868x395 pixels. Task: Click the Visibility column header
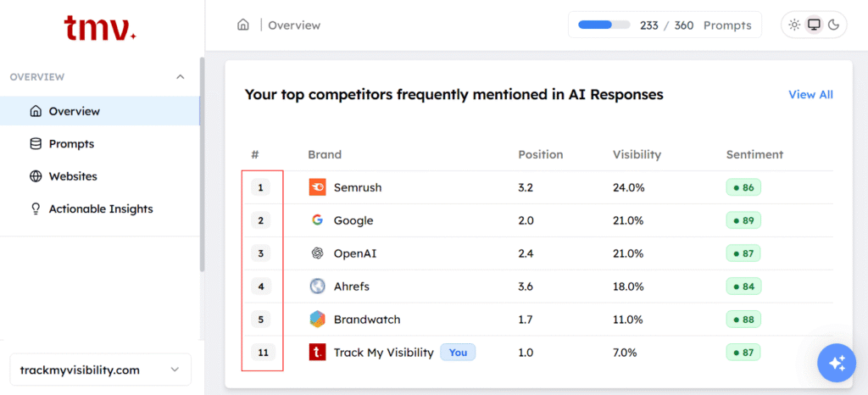[x=637, y=154]
